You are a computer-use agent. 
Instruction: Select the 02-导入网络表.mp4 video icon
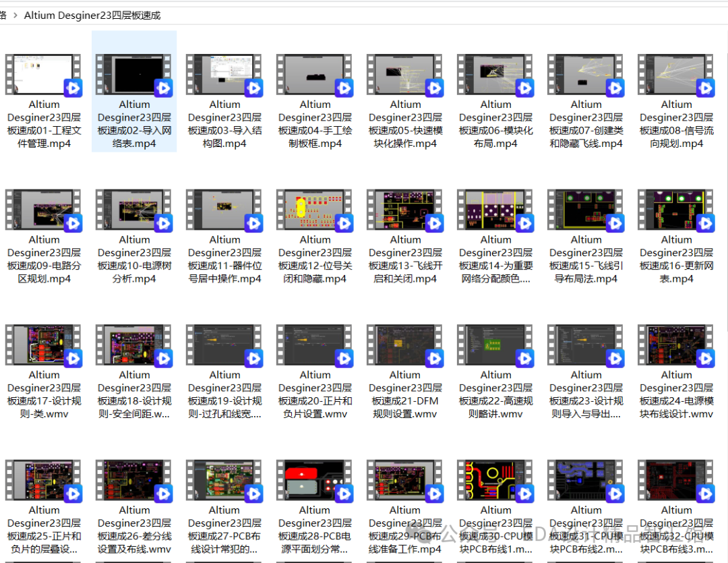tap(134, 74)
